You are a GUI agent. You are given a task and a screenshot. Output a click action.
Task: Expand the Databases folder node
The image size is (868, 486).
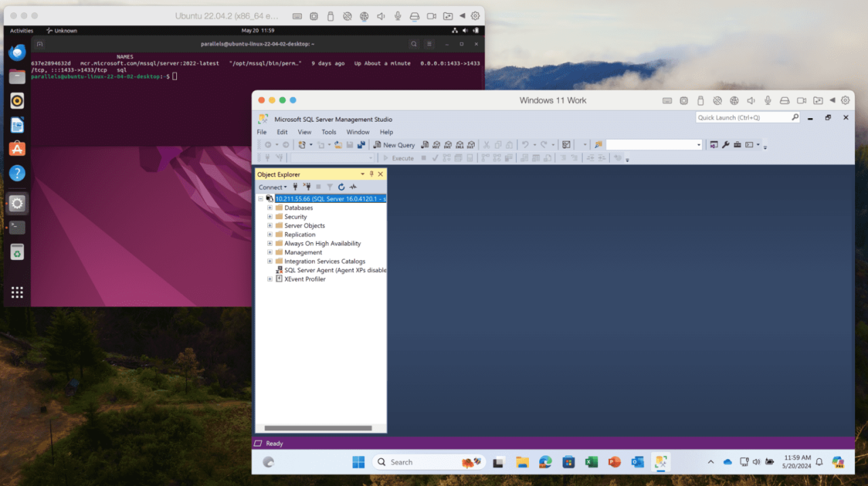[270, 208]
